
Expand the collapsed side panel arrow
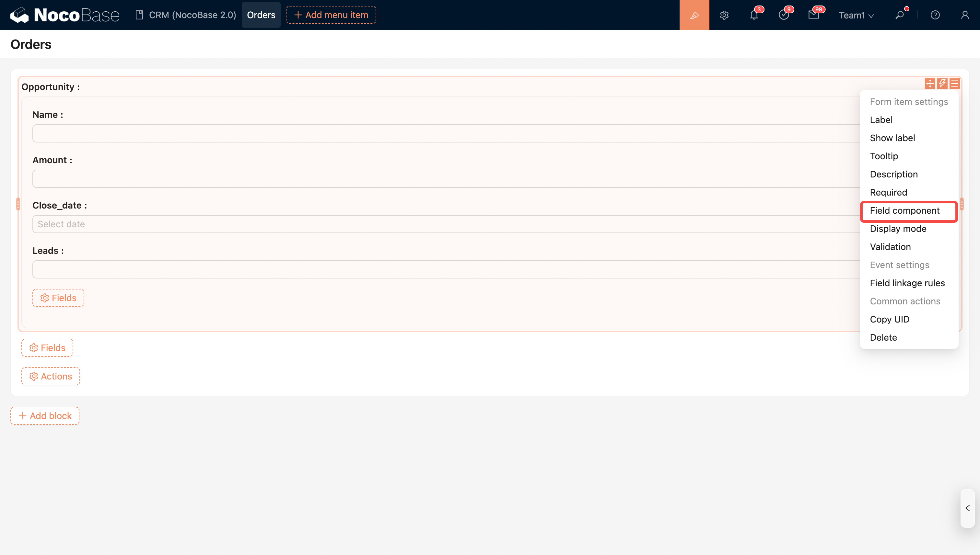pos(967,508)
